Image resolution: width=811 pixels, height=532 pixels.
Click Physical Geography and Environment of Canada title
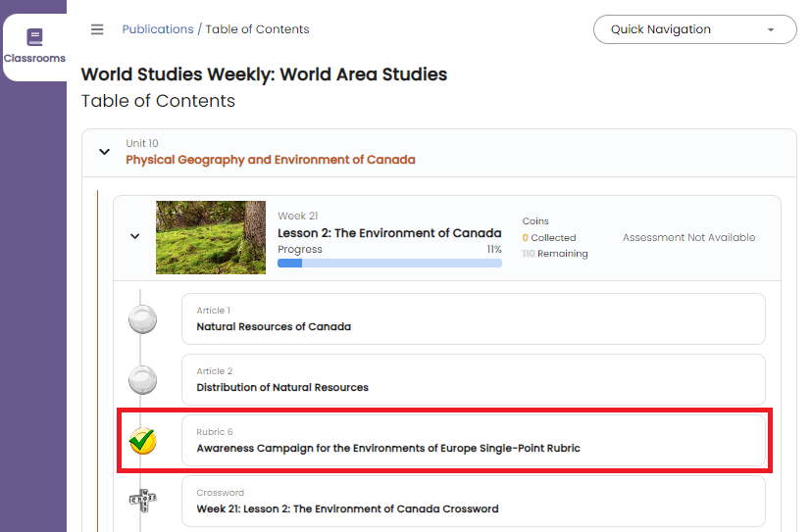point(271,160)
